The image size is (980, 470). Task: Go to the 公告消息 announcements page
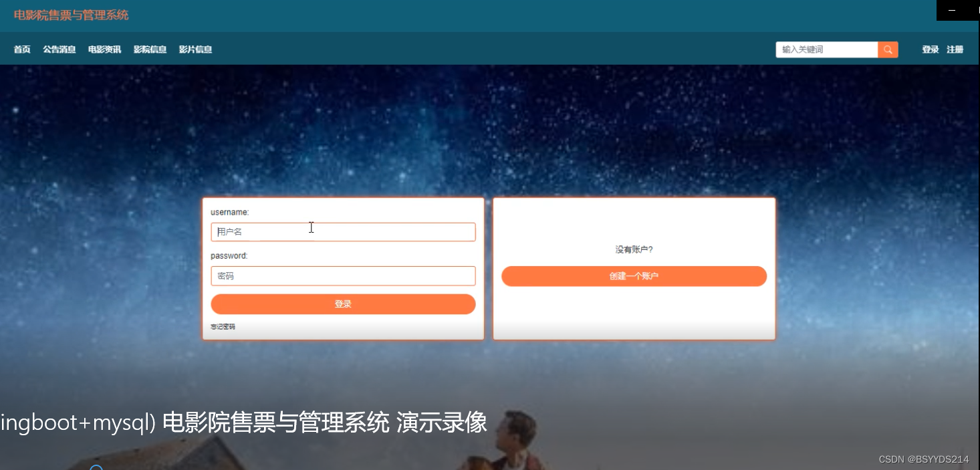click(x=59, y=49)
